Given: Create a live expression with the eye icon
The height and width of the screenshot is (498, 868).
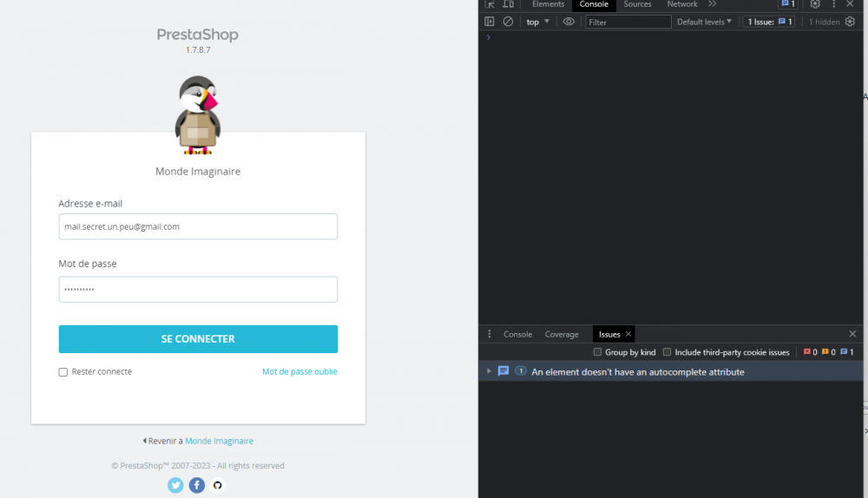Looking at the screenshot, I should click(569, 22).
